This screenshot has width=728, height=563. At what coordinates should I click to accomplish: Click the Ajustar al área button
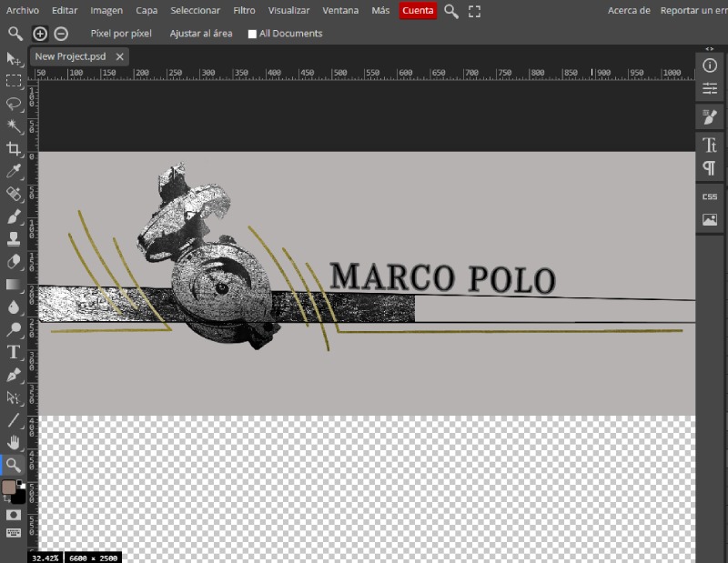click(201, 34)
